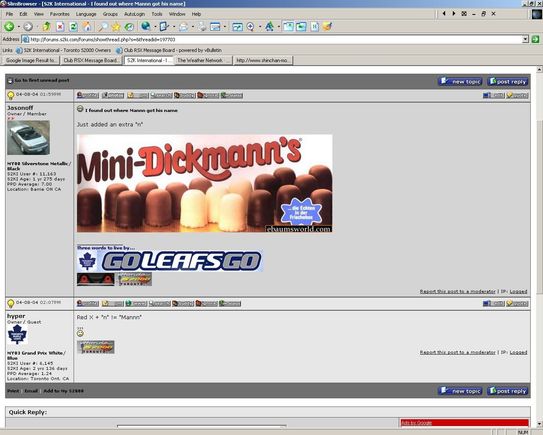The height and width of the screenshot is (435, 543).
Task: Go to the Home page icon
Action: pos(87,27)
